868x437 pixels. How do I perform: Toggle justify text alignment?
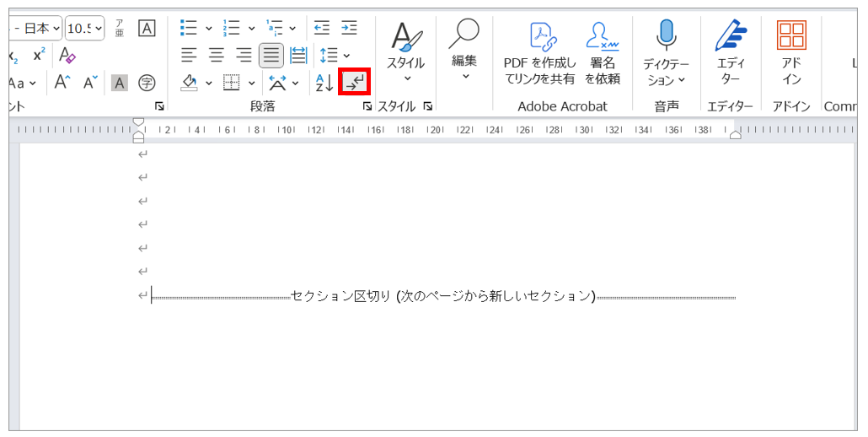click(271, 55)
